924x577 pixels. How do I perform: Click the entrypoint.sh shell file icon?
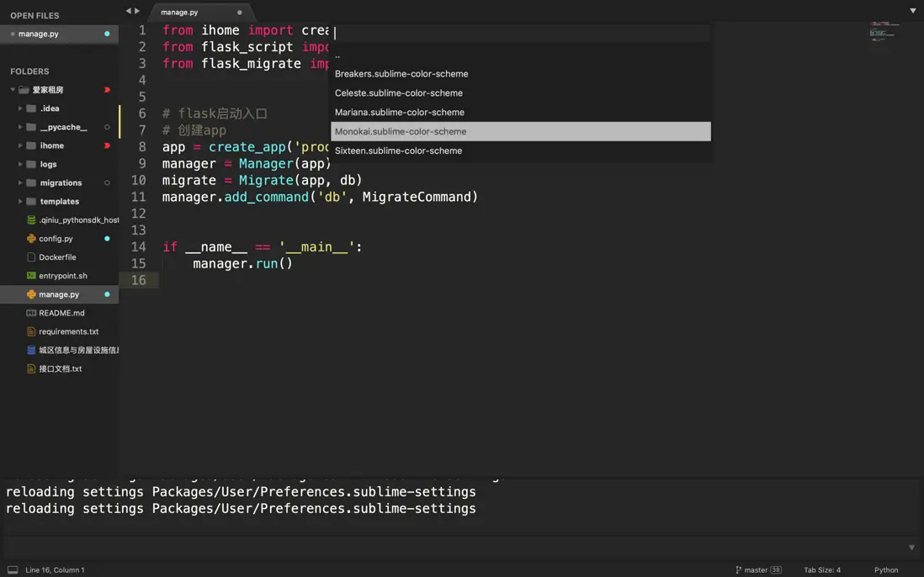(31, 276)
